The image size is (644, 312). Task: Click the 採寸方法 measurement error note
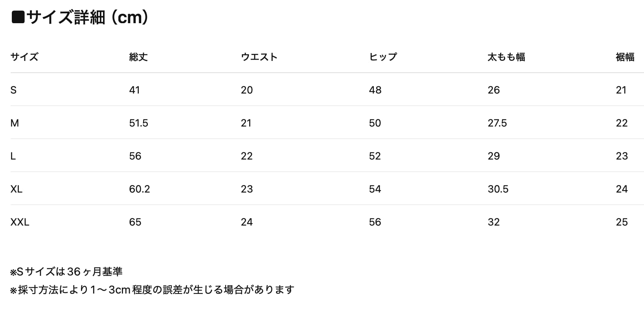pos(152,290)
